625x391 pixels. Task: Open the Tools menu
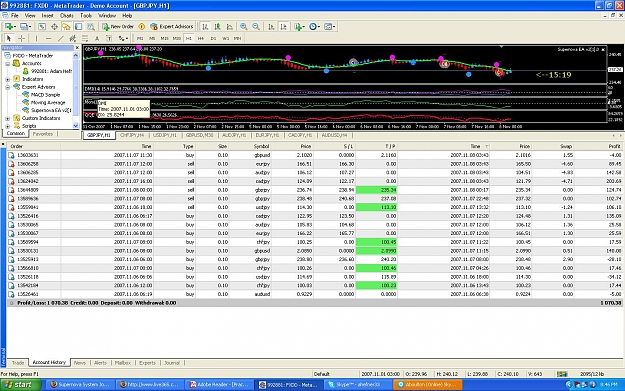click(x=86, y=16)
